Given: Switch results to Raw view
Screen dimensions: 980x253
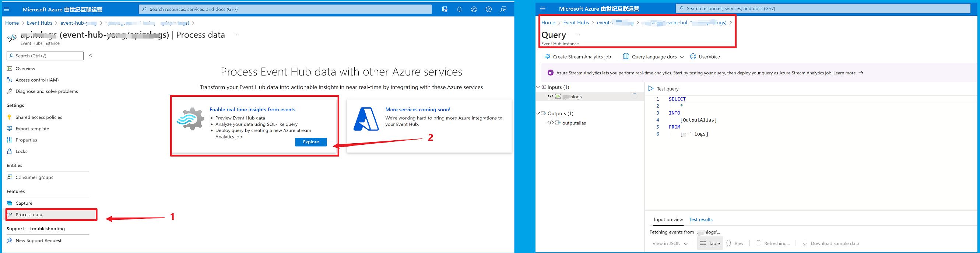Looking at the screenshot, I should click(x=735, y=243).
